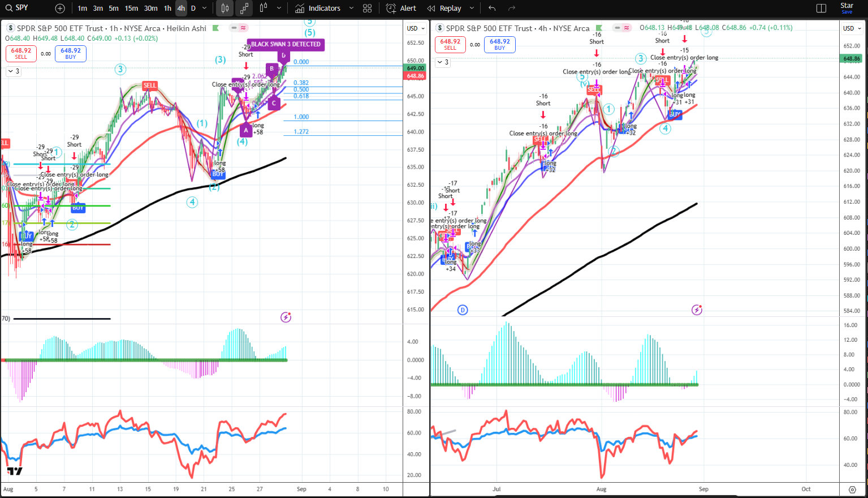The image size is (868, 498).
Task: Select the 15m timeframe
Action: 131,8
